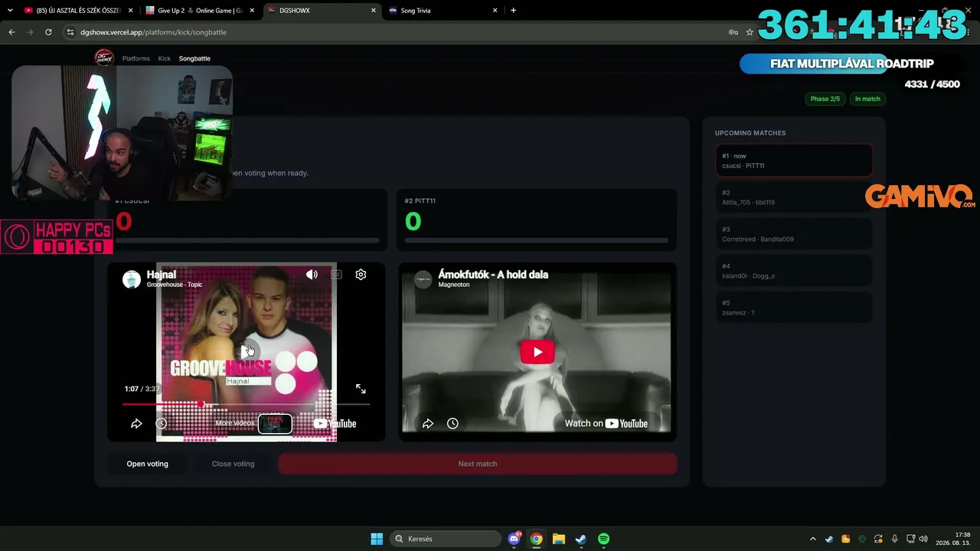The width and height of the screenshot is (980, 551).
Task: Click the Keresés taskbar search box
Action: coord(445,539)
